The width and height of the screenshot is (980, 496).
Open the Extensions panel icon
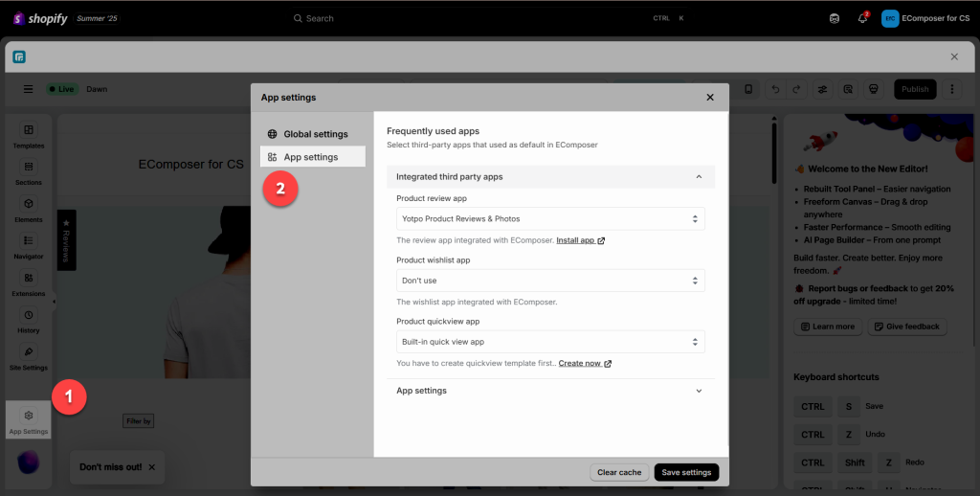click(28, 278)
